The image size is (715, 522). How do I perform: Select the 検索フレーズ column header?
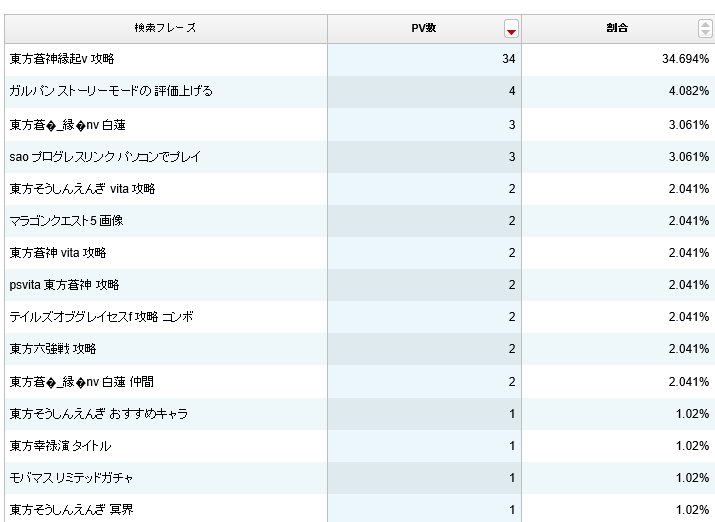coord(166,28)
